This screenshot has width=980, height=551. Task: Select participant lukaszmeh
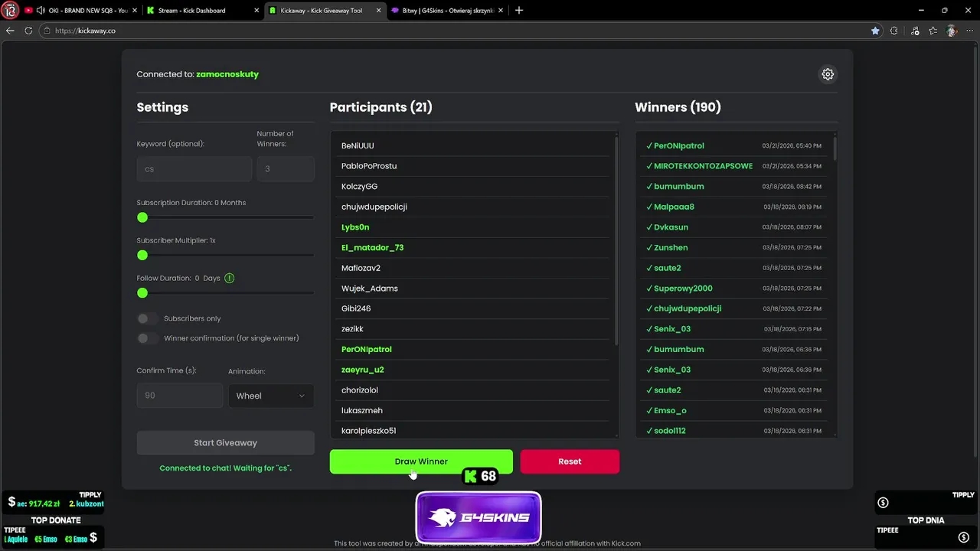pos(362,411)
